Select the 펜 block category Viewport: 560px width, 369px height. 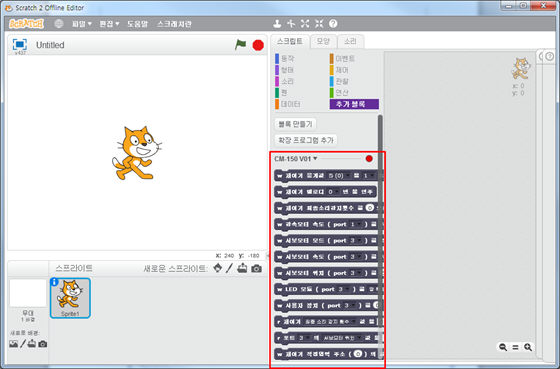pyautogui.click(x=282, y=93)
